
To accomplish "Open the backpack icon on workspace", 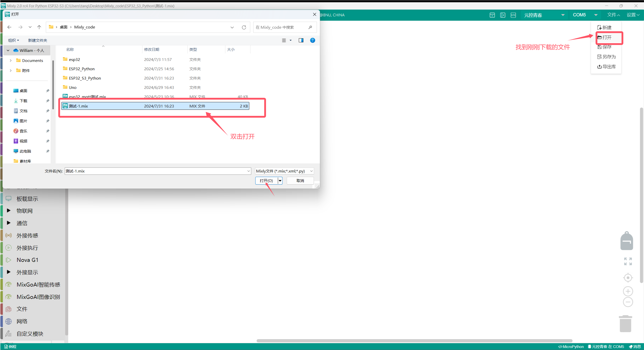I will [626, 241].
